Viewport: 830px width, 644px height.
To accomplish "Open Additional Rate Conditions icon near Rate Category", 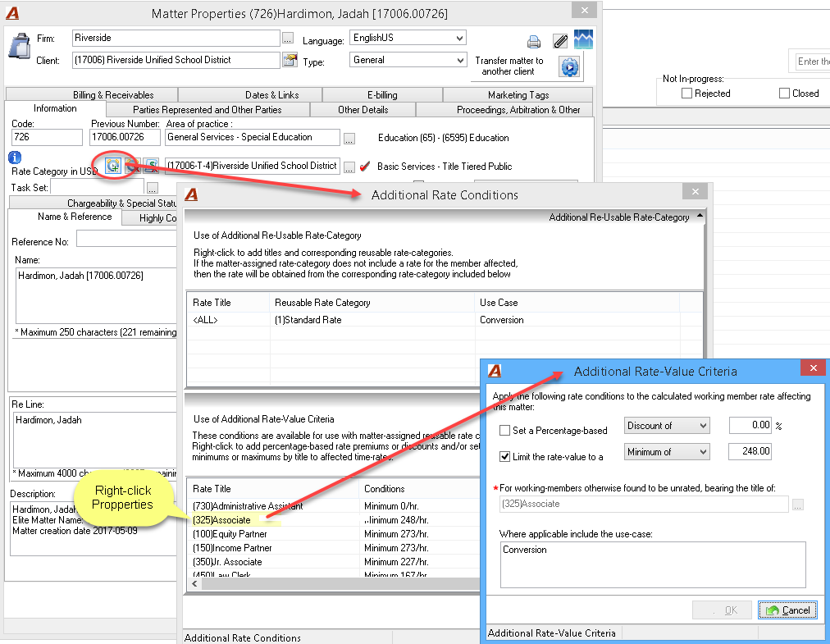I will [112, 166].
